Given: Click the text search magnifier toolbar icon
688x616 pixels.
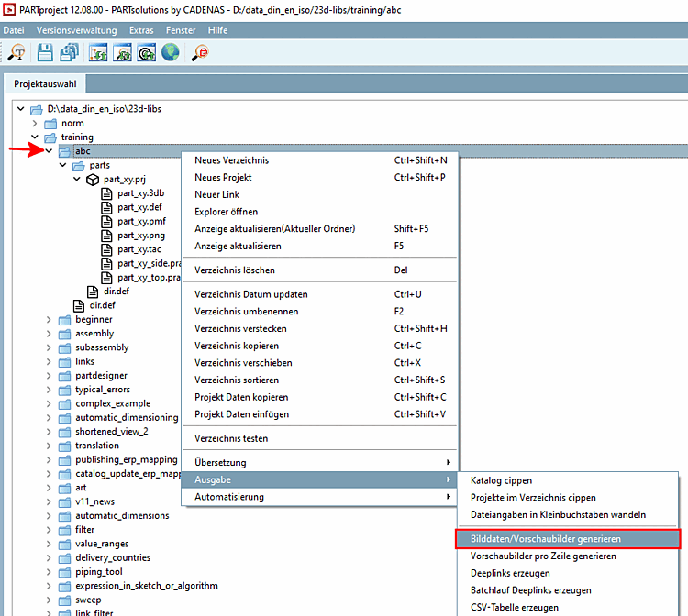Looking at the screenshot, I should tap(17, 52).
